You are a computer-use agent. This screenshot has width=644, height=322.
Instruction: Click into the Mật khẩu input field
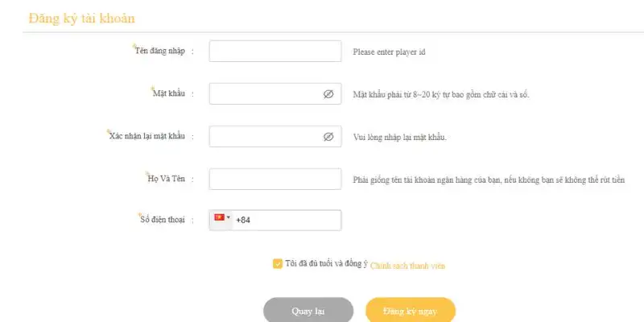pos(266,94)
